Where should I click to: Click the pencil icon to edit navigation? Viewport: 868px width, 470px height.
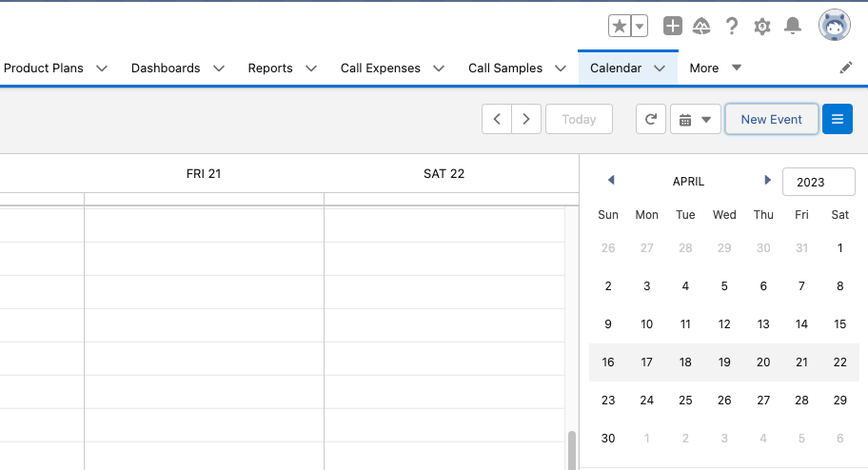[x=846, y=69]
